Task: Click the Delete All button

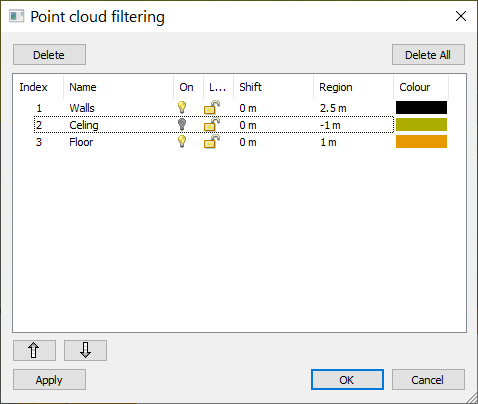Action: pyautogui.click(x=428, y=55)
